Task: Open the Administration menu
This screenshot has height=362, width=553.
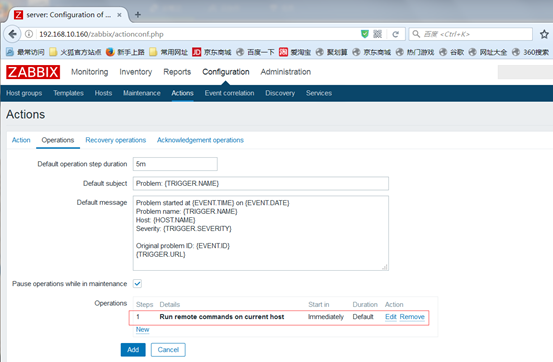Action: 286,72
